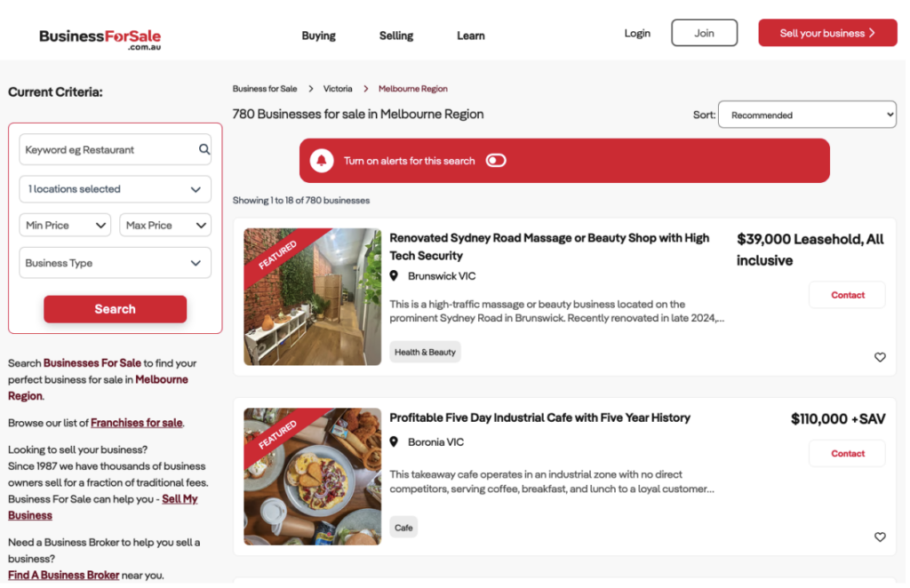This screenshot has height=588, width=910.
Task: Go to Business for Sale breadcrumb
Action: coord(265,89)
